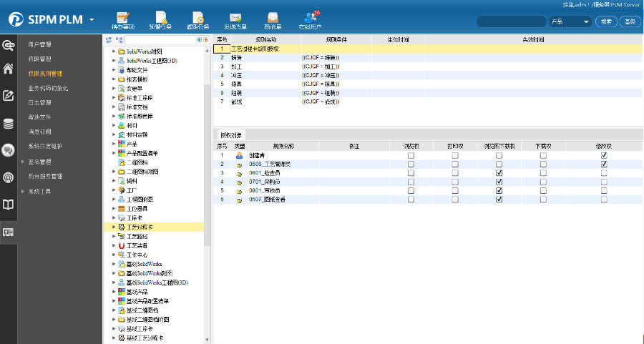This screenshot has height=344, width=644.
Task: Expand the 签名管理 sidebar group
Action: pos(23,162)
